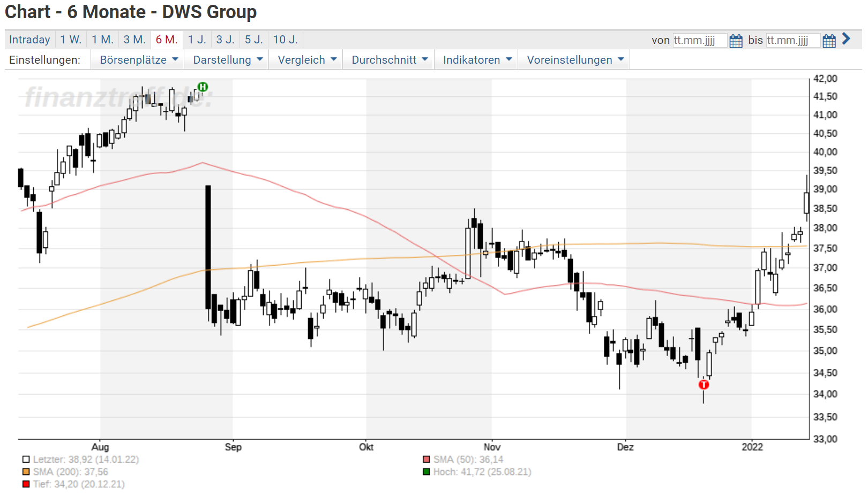Expand the Börsenplätze dropdown

139,60
